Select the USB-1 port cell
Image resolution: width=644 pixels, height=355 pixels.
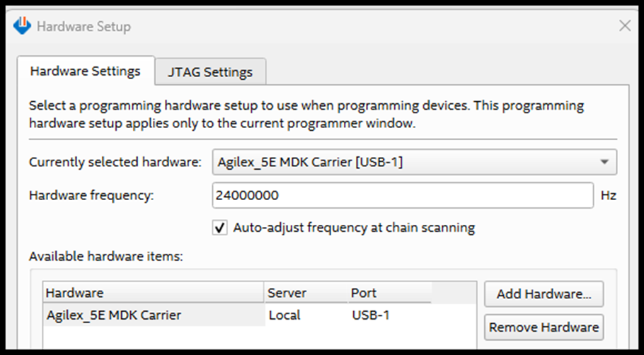(370, 315)
